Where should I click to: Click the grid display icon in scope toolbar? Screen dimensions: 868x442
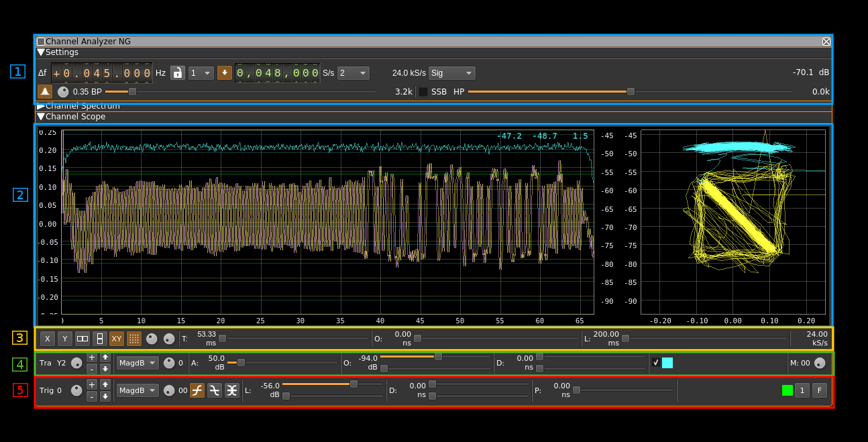tap(134, 339)
